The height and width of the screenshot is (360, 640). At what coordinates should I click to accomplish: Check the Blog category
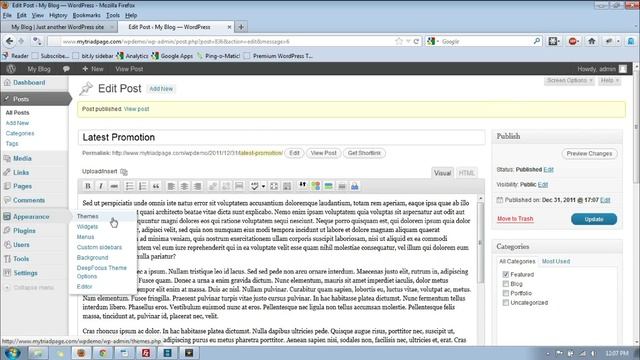(x=506, y=284)
